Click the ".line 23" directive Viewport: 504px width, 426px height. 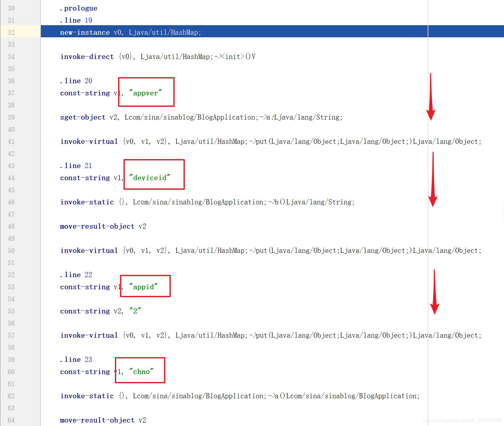[x=76, y=360]
